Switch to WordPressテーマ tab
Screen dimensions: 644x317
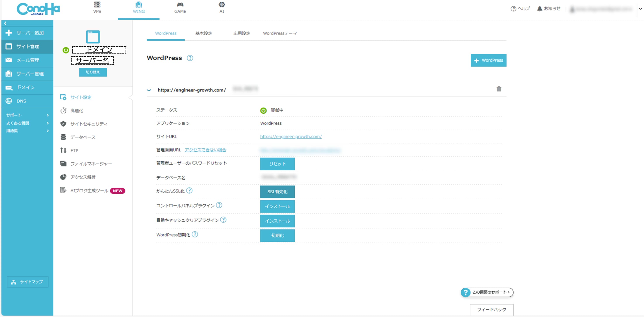(280, 33)
